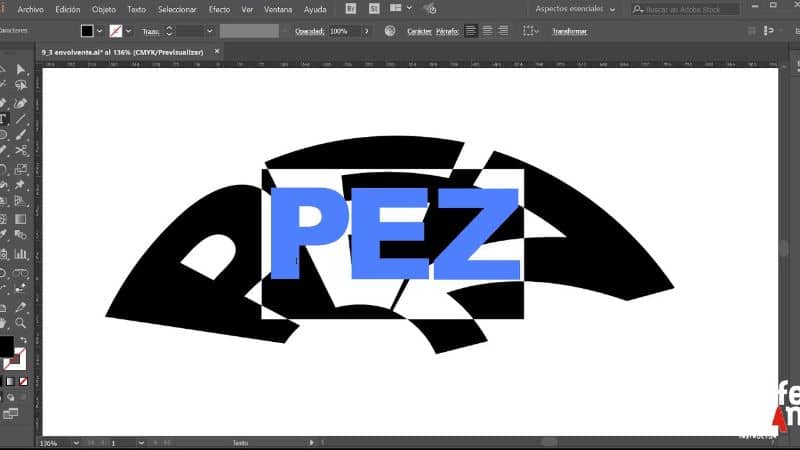The width and height of the screenshot is (800, 450).
Task: Select the Zoom magnifier tool
Action: click(20, 323)
